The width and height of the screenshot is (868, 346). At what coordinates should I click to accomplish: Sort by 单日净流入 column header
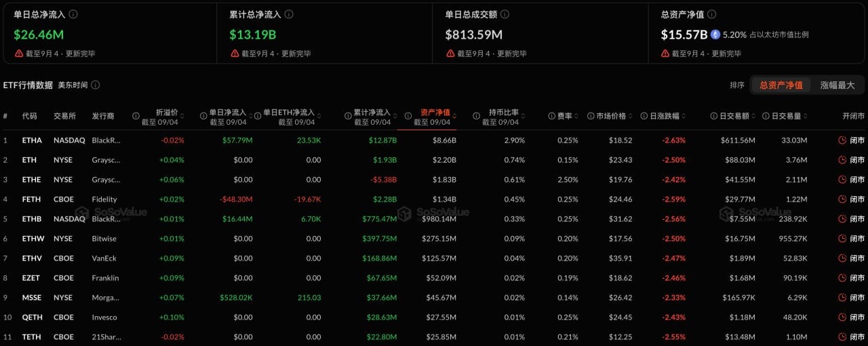[227, 113]
